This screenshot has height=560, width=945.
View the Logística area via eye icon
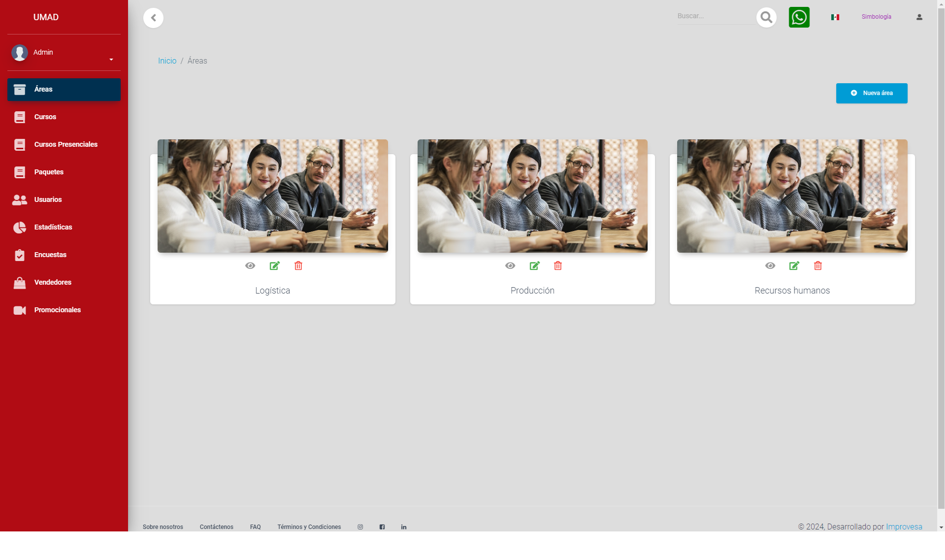point(250,266)
